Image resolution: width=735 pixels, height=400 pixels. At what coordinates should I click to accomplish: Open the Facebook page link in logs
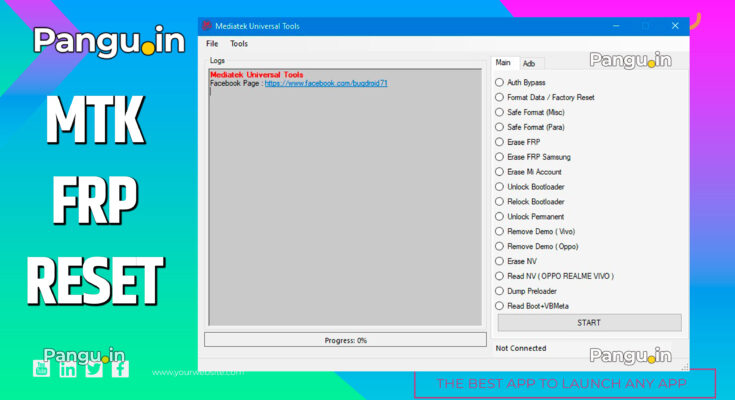(x=326, y=83)
